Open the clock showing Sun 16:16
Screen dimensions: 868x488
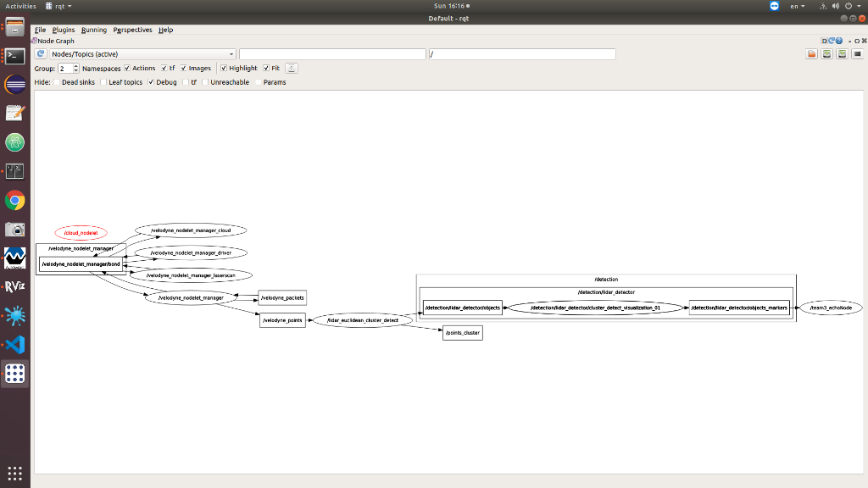pyautogui.click(x=452, y=6)
